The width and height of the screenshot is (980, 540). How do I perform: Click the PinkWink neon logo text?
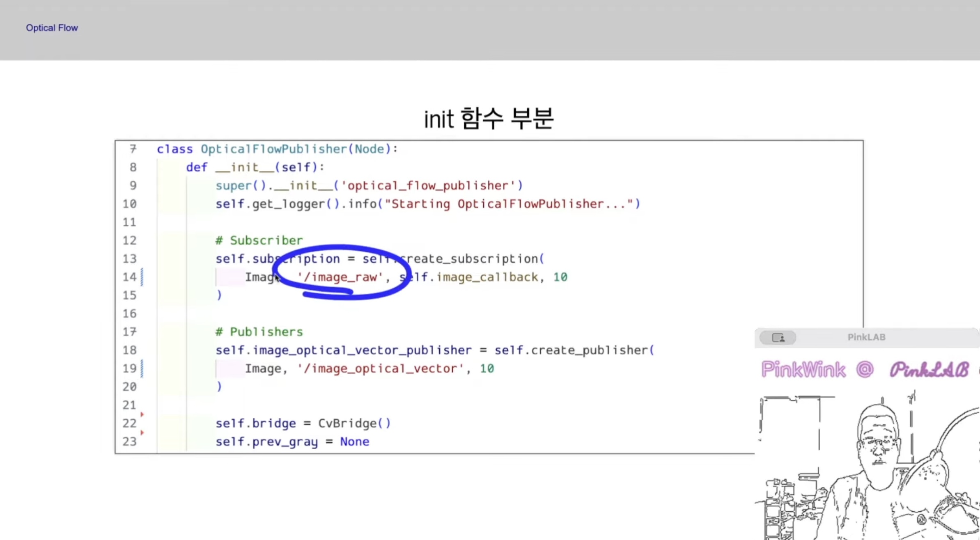803,370
